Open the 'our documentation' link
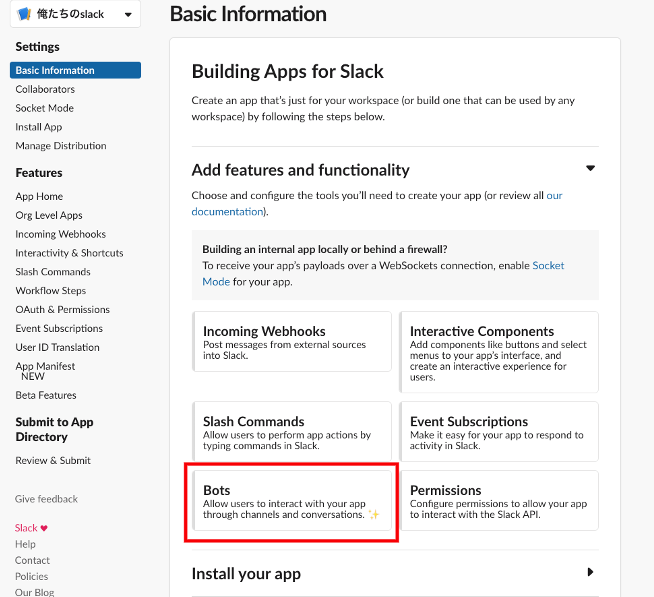654x597 pixels. pyautogui.click(x=227, y=212)
